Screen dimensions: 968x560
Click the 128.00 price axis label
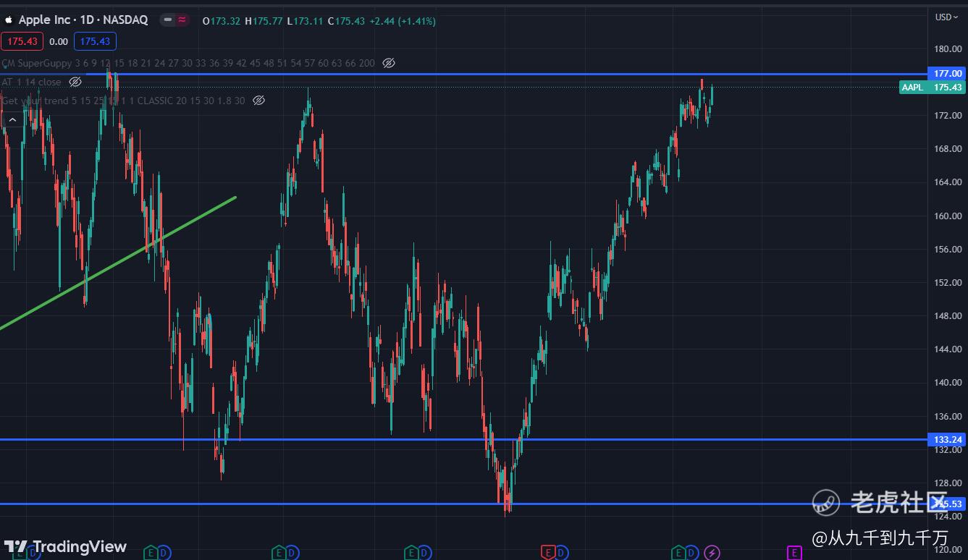click(x=948, y=483)
